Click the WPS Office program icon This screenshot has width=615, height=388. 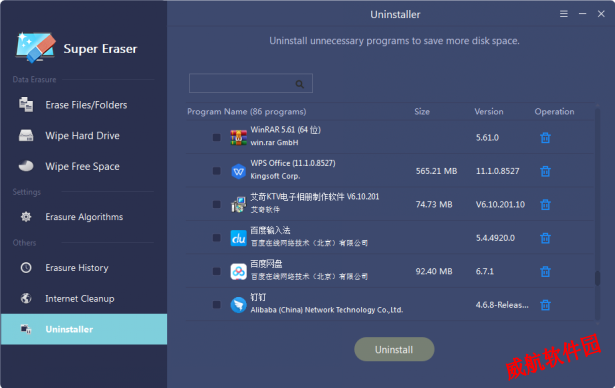238,171
